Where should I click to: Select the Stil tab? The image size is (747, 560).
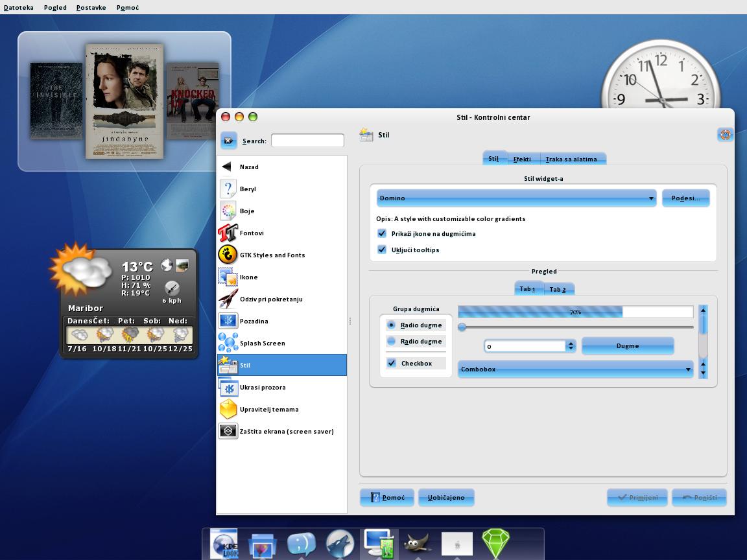click(493, 159)
